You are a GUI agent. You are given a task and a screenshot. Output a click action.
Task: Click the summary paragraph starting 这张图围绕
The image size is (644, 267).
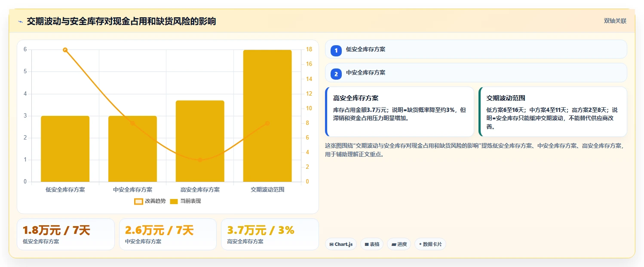point(475,150)
